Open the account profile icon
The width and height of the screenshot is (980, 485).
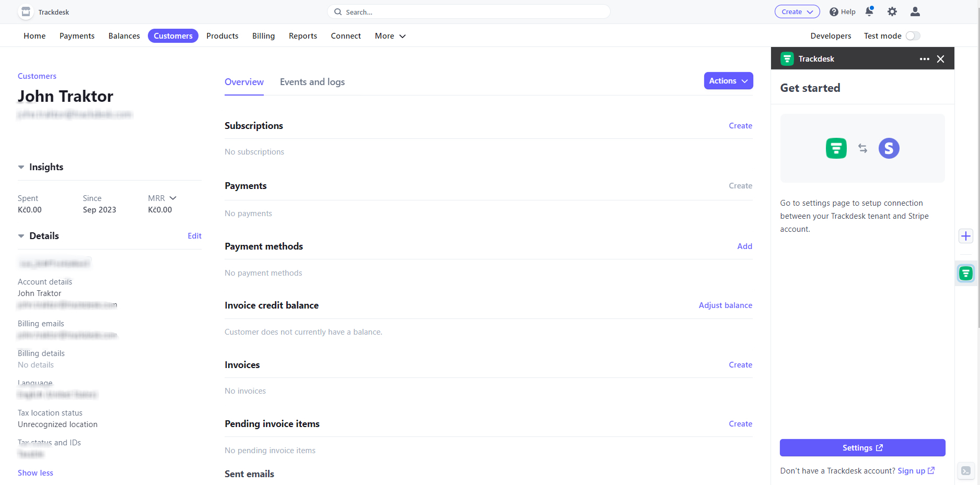click(915, 11)
